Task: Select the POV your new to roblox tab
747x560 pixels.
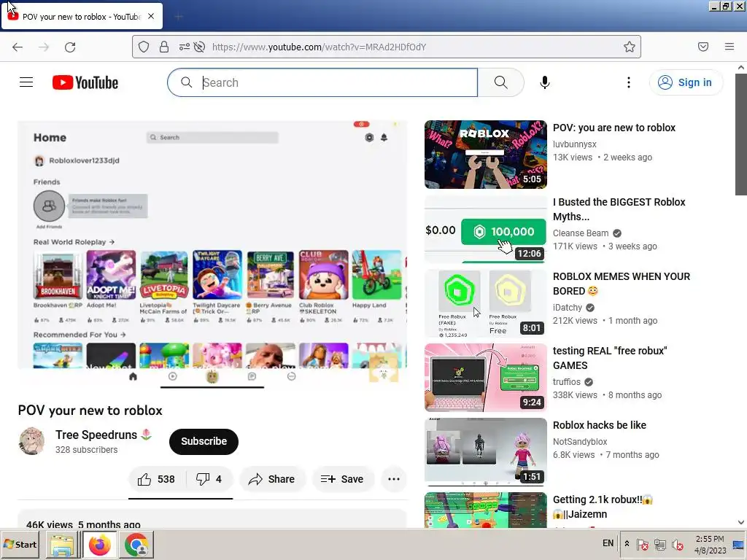Action: pos(82,16)
